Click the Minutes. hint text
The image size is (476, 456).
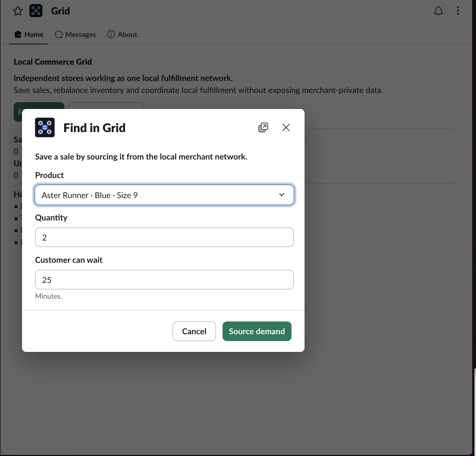49,296
